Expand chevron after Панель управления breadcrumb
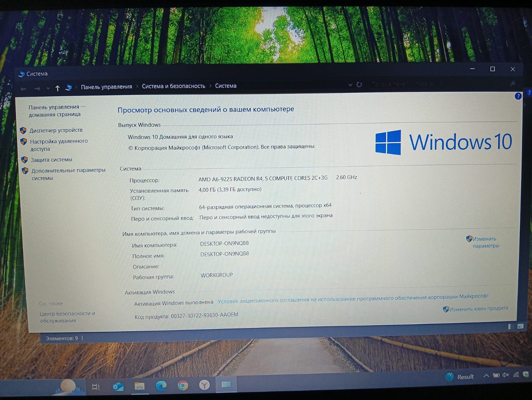 [x=137, y=87]
